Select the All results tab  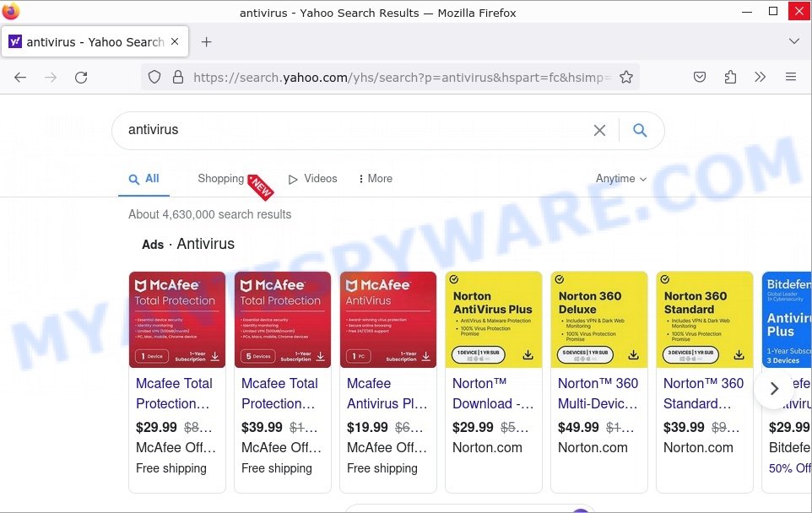click(x=144, y=179)
